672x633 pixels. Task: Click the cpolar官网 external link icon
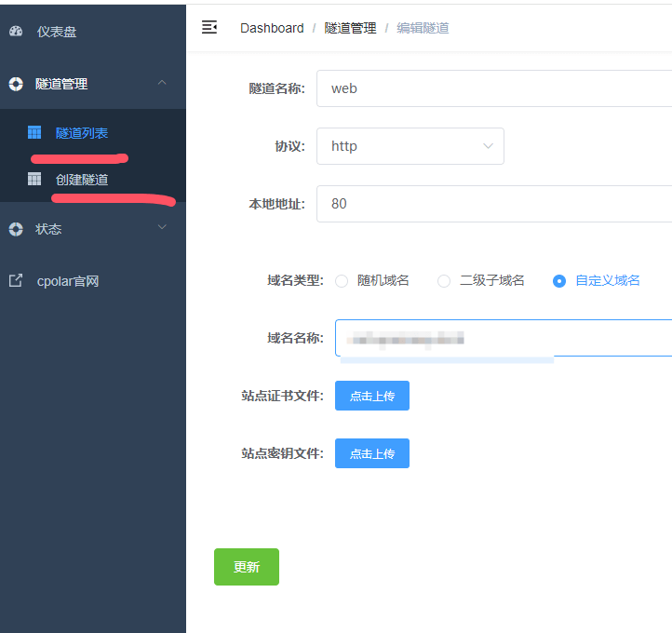pos(16,280)
